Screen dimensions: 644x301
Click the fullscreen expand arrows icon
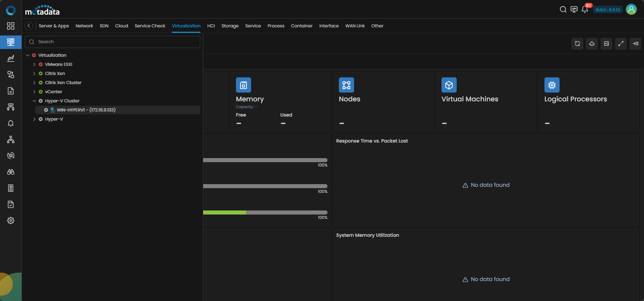621,44
